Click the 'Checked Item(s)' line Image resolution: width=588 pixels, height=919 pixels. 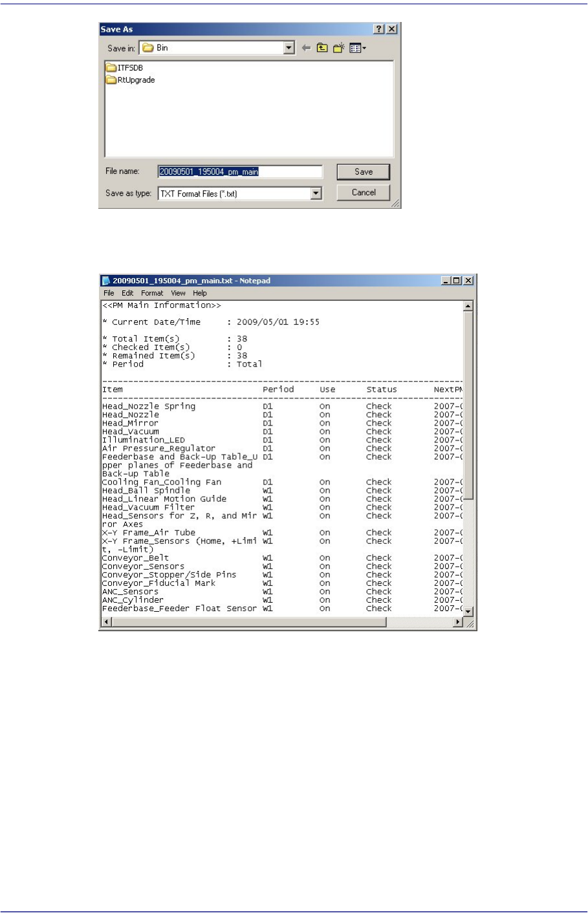[x=172, y=347]
